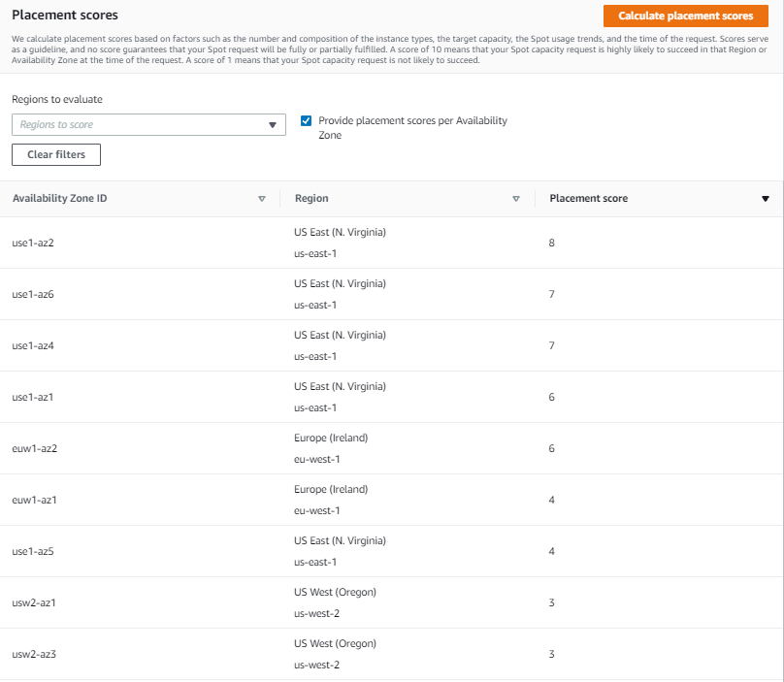The width and height of the screenshot is (784, 682).
Task: Click US West (Oregon) in usw2-az1 row
Action: pos(335,593)
